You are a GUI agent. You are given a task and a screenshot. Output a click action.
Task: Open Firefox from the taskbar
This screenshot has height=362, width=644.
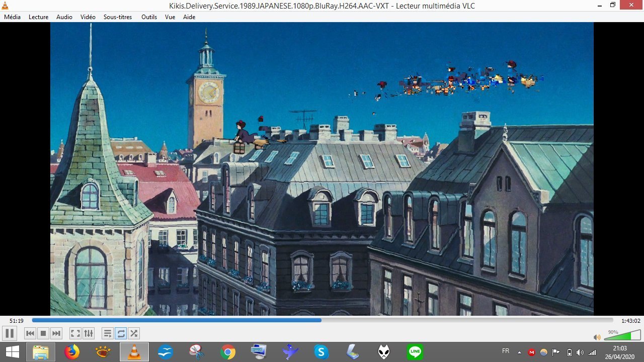pos(72,352)
